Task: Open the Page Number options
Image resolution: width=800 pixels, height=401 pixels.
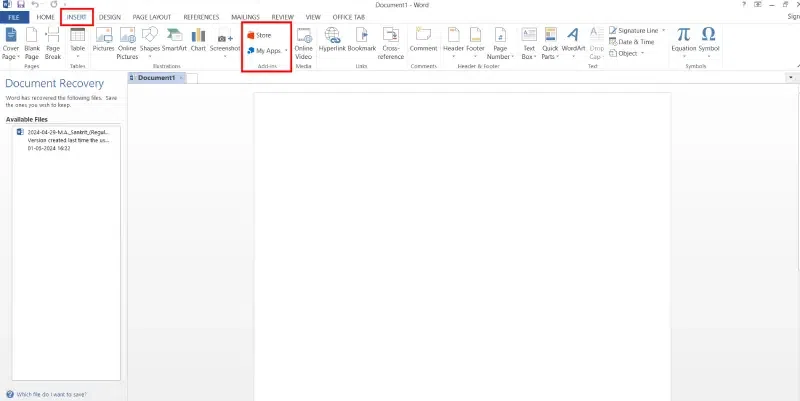Action: click(x=500, y=43)
